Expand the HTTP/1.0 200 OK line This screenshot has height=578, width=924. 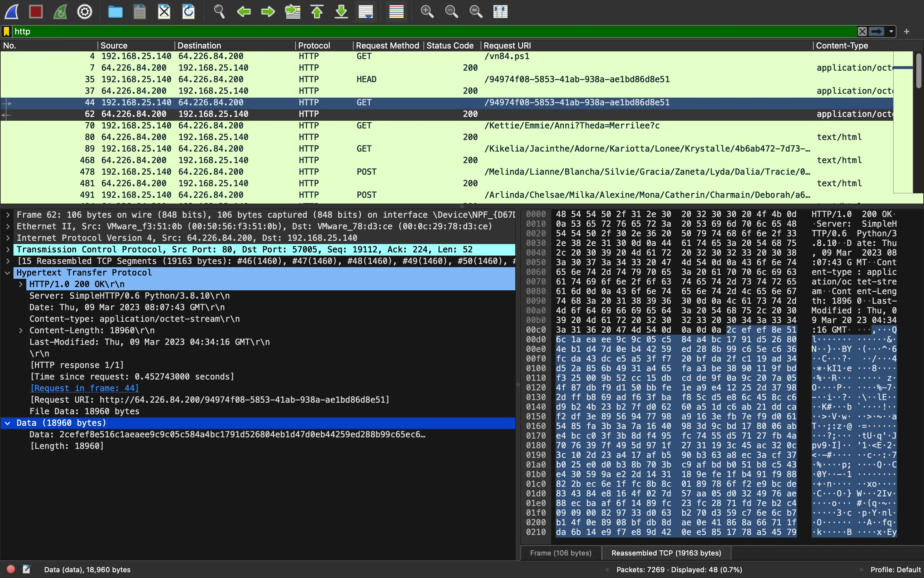(21, 285)
